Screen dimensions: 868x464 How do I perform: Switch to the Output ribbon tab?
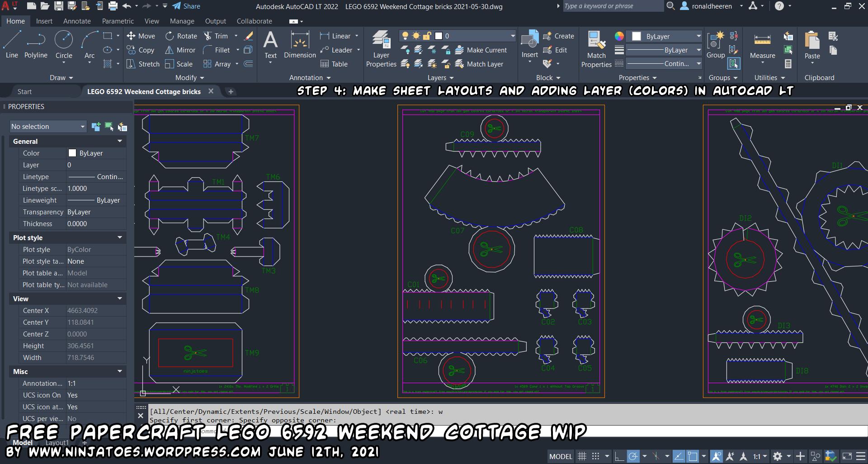[215, 21]
